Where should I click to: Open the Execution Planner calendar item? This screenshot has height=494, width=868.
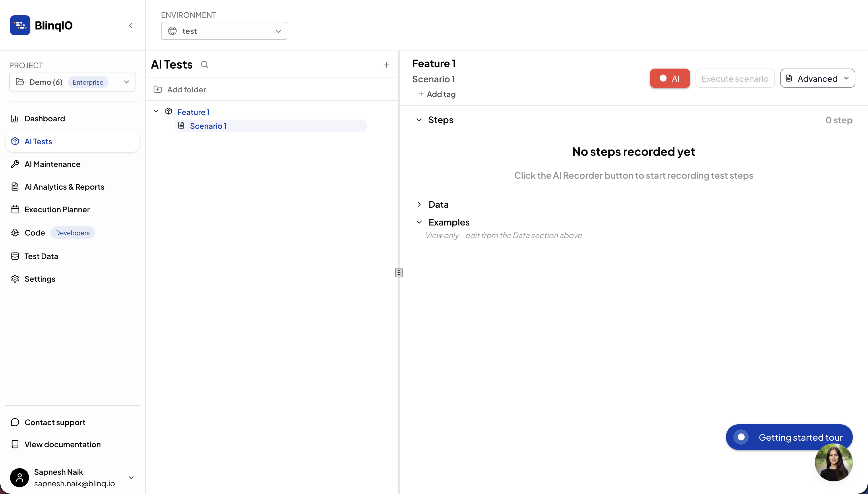57,209
